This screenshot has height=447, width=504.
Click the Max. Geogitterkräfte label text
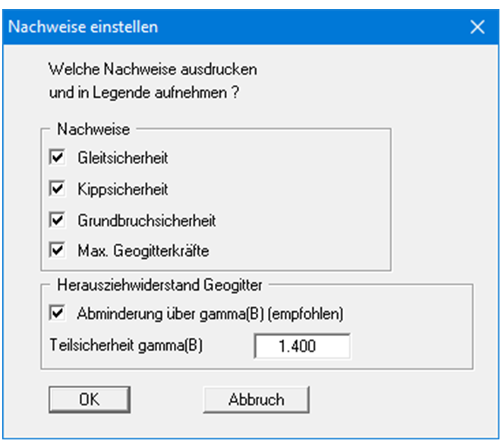coord(140,249)
